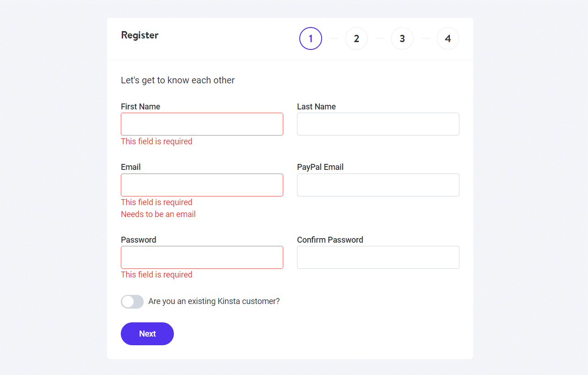
Task: Click the Register heading
Action: pyautogui.click(x=140, y=35)
